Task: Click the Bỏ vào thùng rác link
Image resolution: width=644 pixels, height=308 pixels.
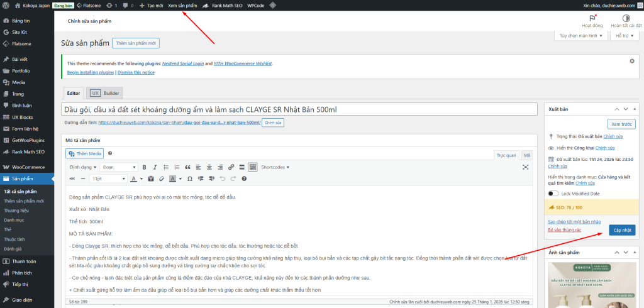Action: (x=565, y=229)
